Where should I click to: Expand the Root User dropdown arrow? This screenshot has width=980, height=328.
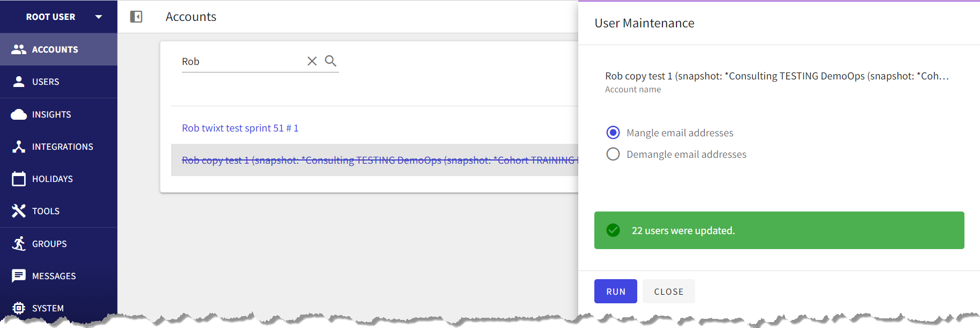coord(99,17)
